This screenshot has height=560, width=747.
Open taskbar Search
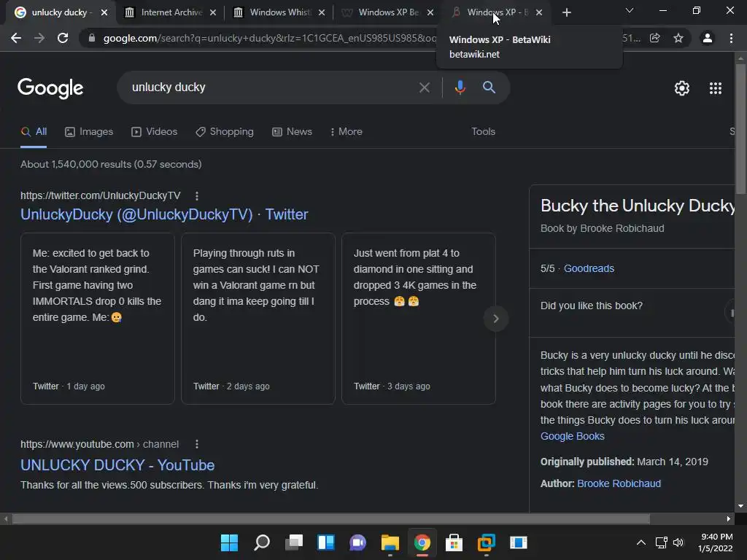(x=262, y=542)
